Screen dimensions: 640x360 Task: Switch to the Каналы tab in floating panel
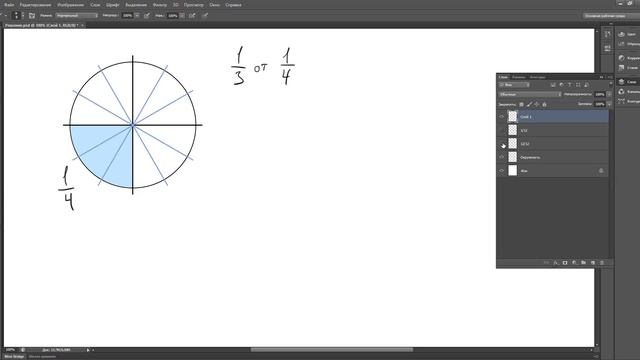pos(518,77)
